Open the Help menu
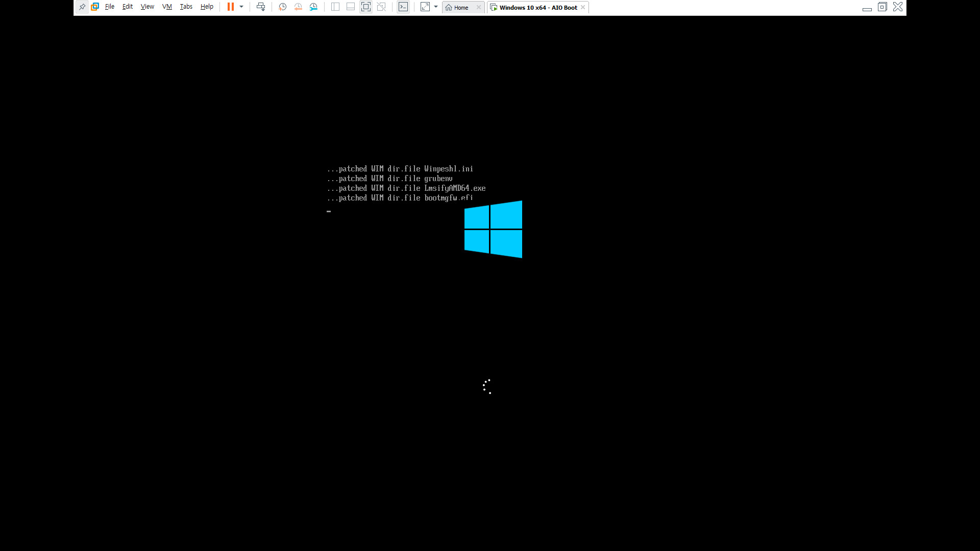Viewport: 980px width, 551px height. click(x=207, y=7)
